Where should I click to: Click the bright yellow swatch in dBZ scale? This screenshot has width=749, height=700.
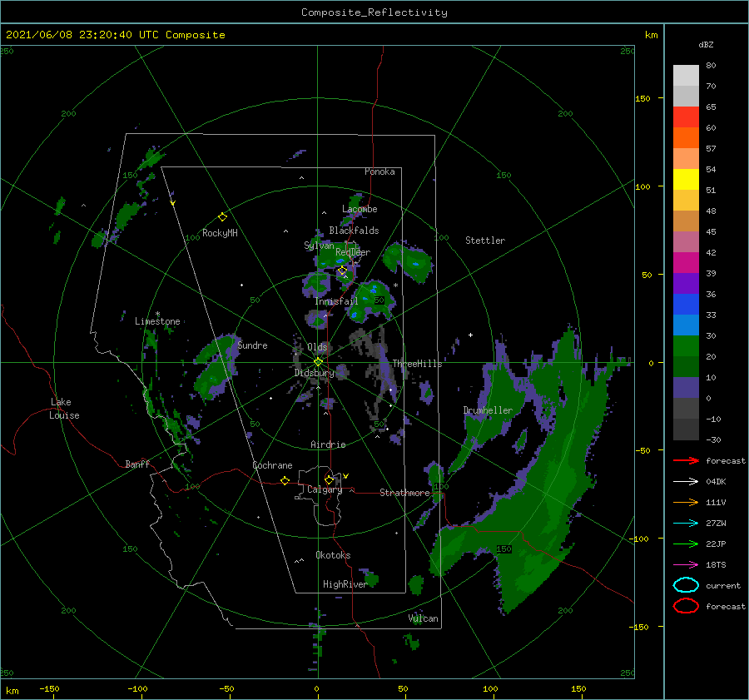(x=686, y=179)
